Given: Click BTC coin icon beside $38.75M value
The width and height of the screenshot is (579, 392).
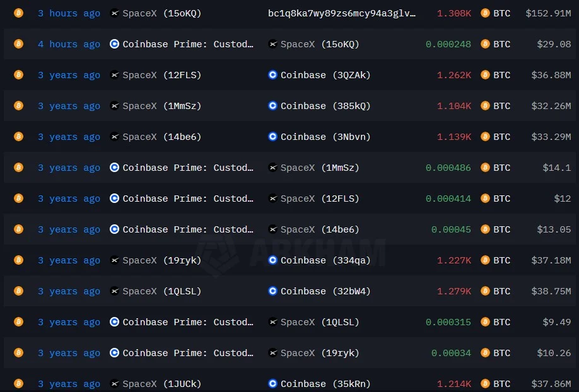Looking at the screenshot, I should point(485,291).
